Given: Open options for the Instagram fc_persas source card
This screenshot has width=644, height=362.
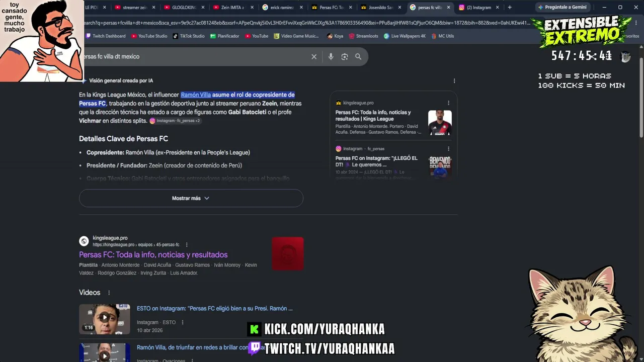Looking at the screenshot, I should 448,149.
